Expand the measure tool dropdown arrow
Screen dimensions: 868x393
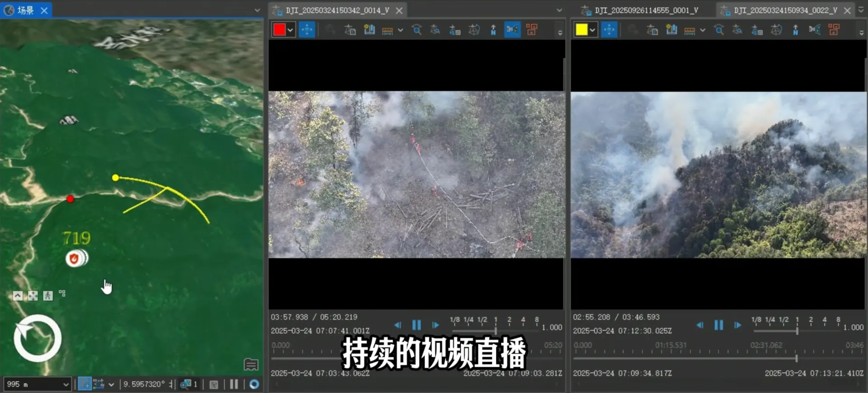[x=401, y=30]
